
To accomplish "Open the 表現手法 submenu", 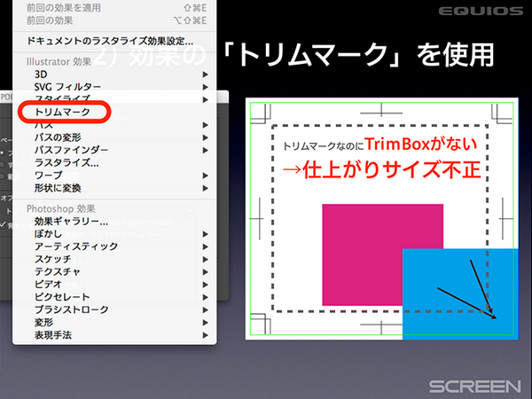I will (114, 335).
